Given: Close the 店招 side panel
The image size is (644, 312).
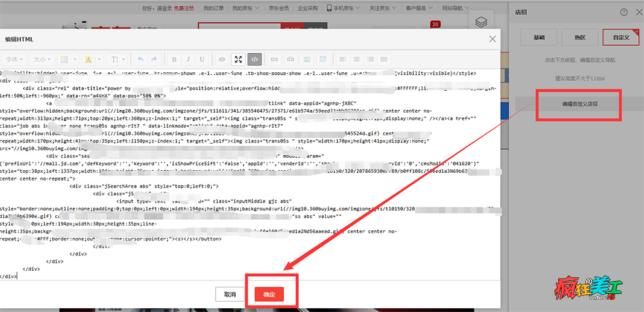Looking at the screenshot, I should pyautogui.click(x=638, y=12).
